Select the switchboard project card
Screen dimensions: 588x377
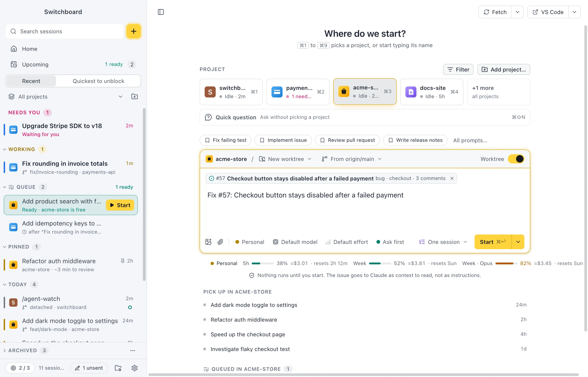click(231, 92)
